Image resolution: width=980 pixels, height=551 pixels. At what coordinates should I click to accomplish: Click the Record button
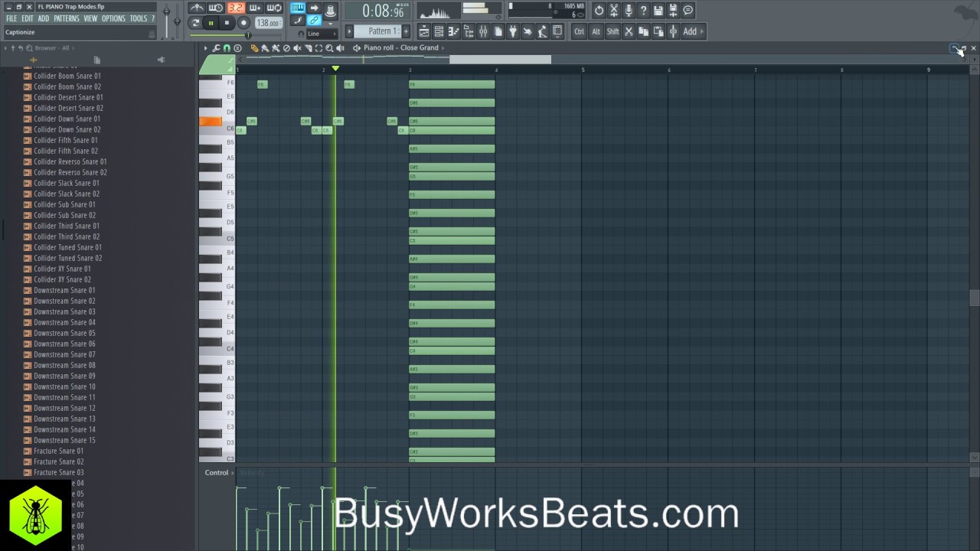243,23
